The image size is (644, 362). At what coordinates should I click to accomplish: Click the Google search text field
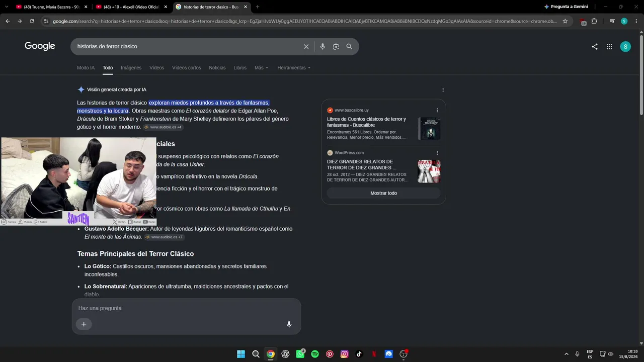[x=188, y=46]
